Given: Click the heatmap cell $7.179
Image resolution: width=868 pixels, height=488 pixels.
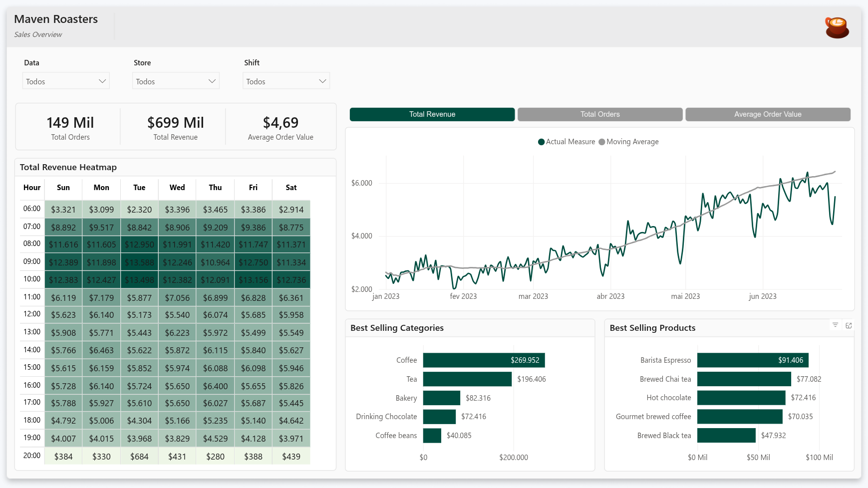Looking at the screenshot, I should point(101,298).
